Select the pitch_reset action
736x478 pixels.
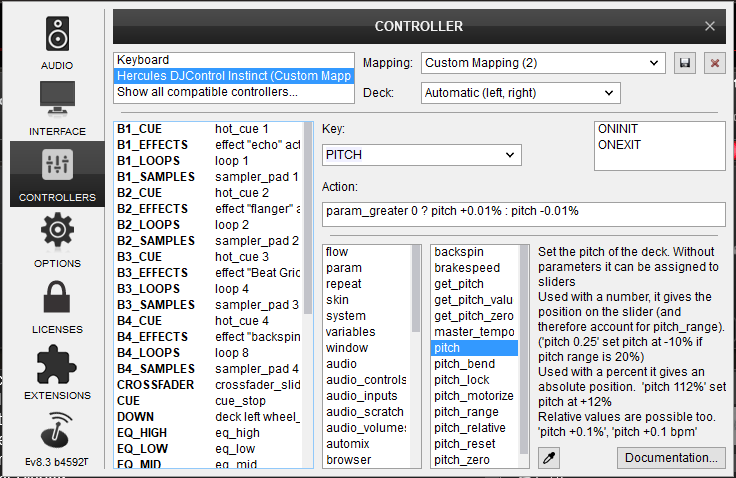475,444
